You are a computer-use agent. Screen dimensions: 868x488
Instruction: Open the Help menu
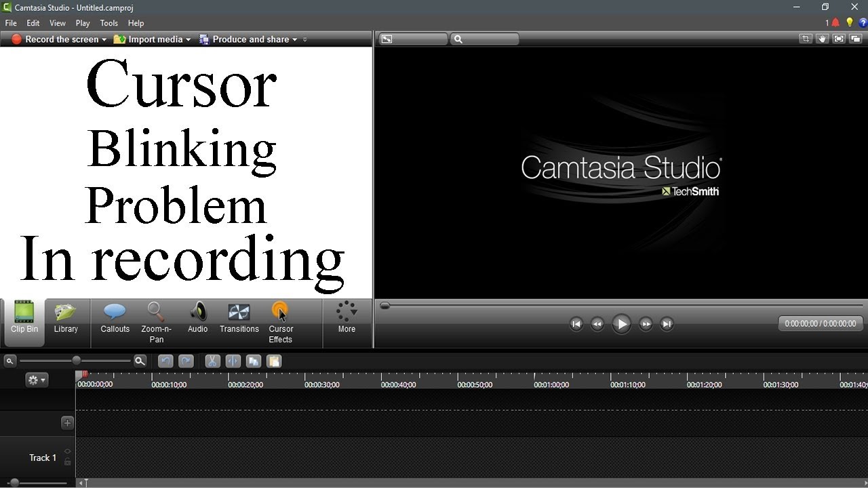tap(136, 23)
